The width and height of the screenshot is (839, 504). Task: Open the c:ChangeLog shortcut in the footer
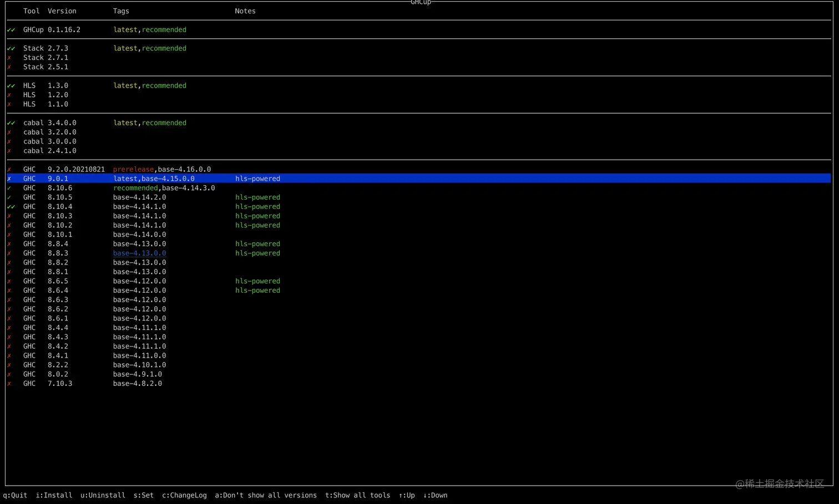click(x=184, y=496)
